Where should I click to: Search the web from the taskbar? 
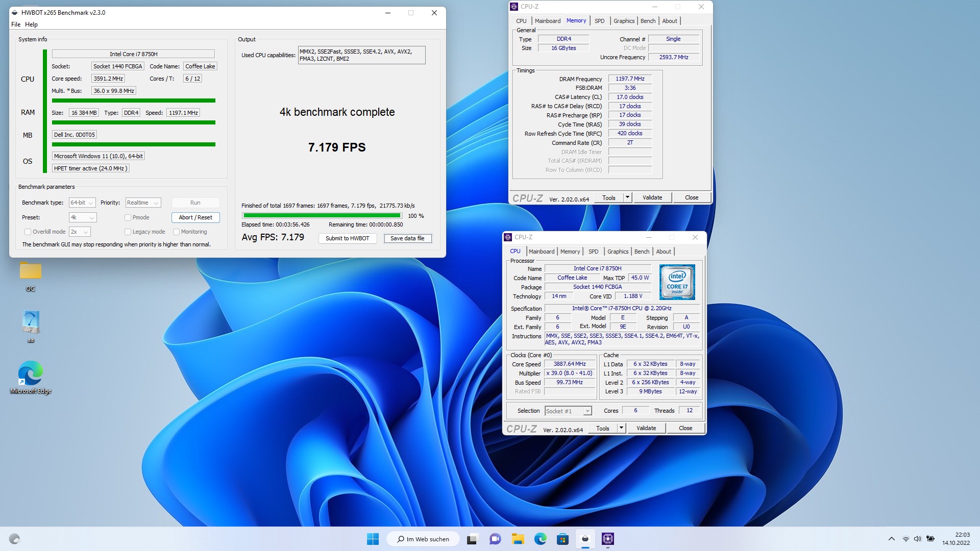423,539
